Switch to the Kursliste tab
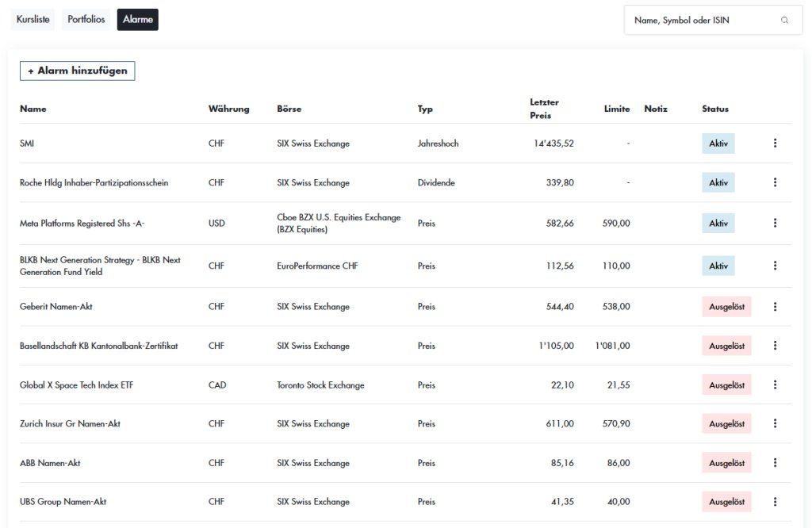This screenshot has width=812, height=528. coord(33,20)
